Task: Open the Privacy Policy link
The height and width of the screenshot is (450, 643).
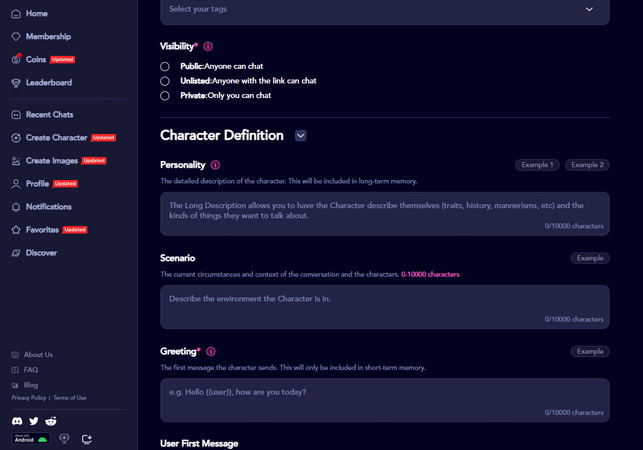Action: (28, 398)
